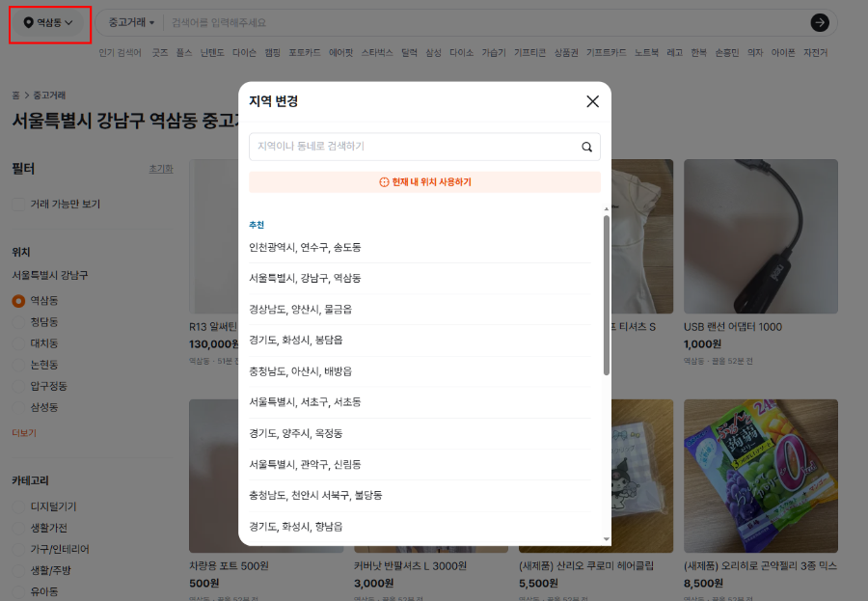Click the dark search submit arrow icon

click(819, 22)
